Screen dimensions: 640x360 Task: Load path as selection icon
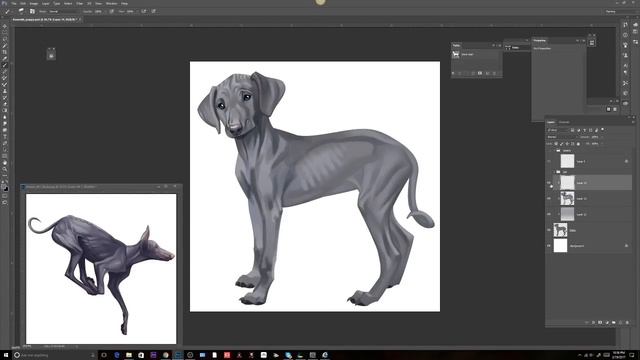(467, 73)
